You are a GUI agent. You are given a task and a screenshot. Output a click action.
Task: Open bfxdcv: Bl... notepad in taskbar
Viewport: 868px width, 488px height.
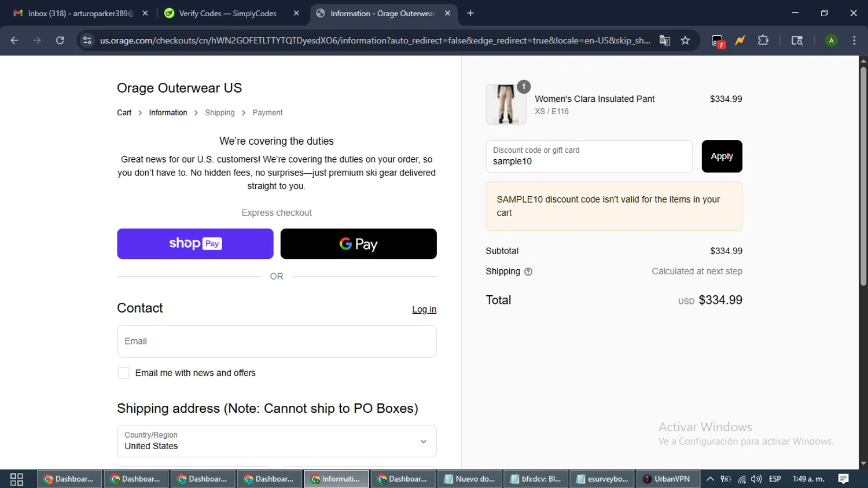(x=536, y=479)
